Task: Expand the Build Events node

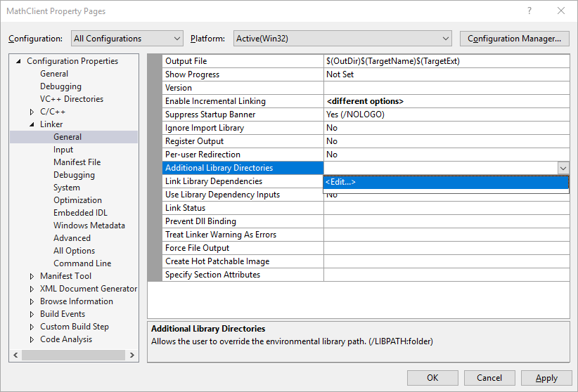Action: pyautogui.click(x=32, y=314)
